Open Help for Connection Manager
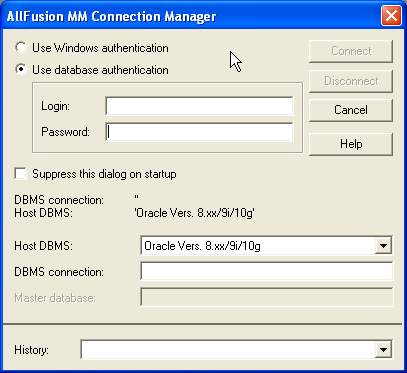Viewport: 407px width, 373px height. tap(351, 144)
